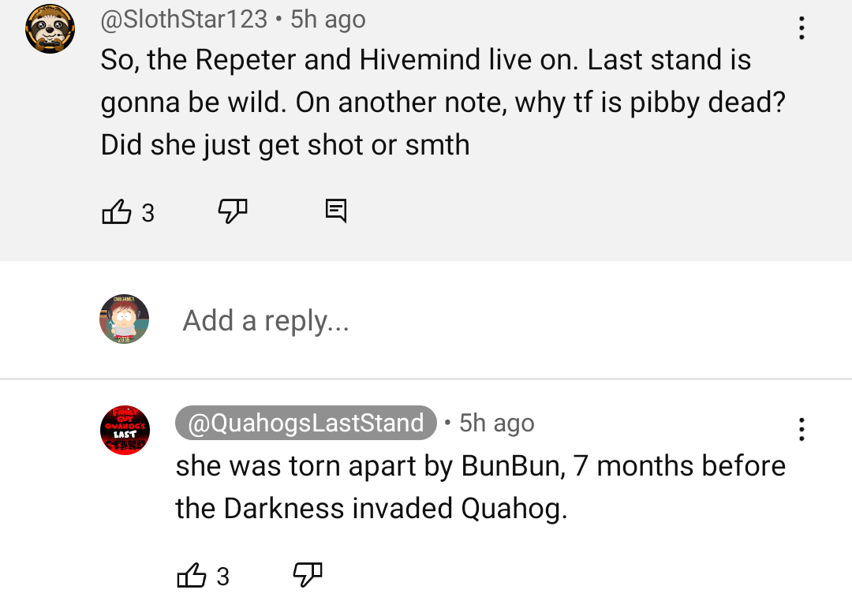Click the reply text mentioning BunBun
The width and height of the screenshot is (852, 616).
(480, 465)
